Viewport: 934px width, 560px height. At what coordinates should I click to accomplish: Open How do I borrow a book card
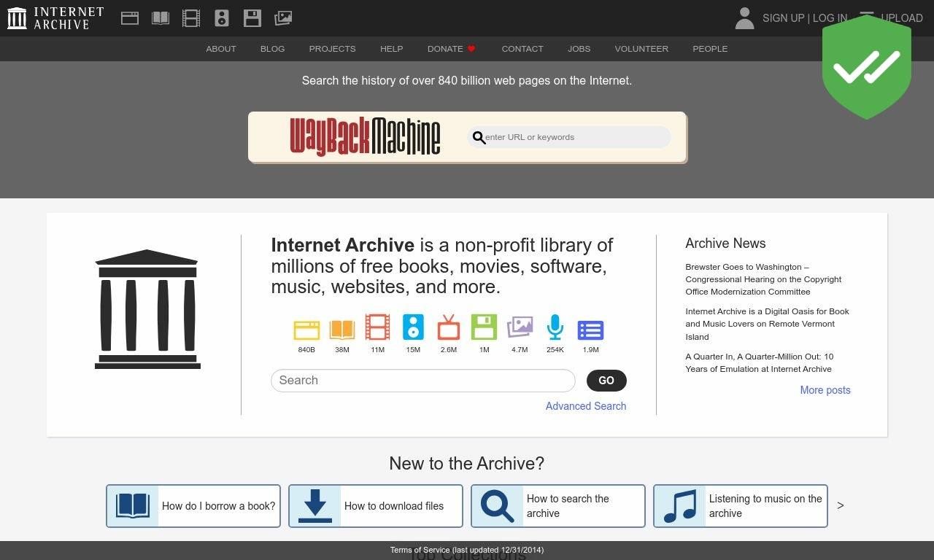[193, 506]
